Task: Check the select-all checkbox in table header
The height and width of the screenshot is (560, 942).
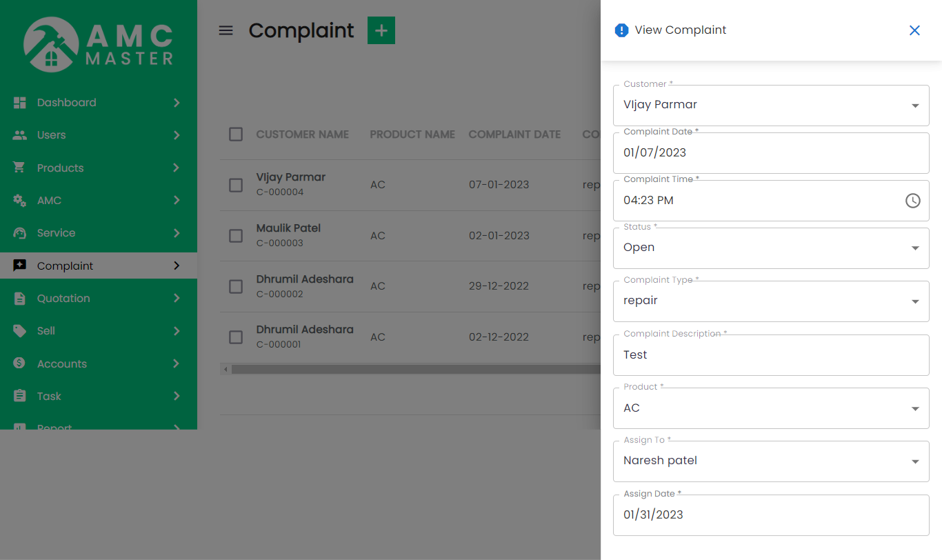Action: (235, 134)
